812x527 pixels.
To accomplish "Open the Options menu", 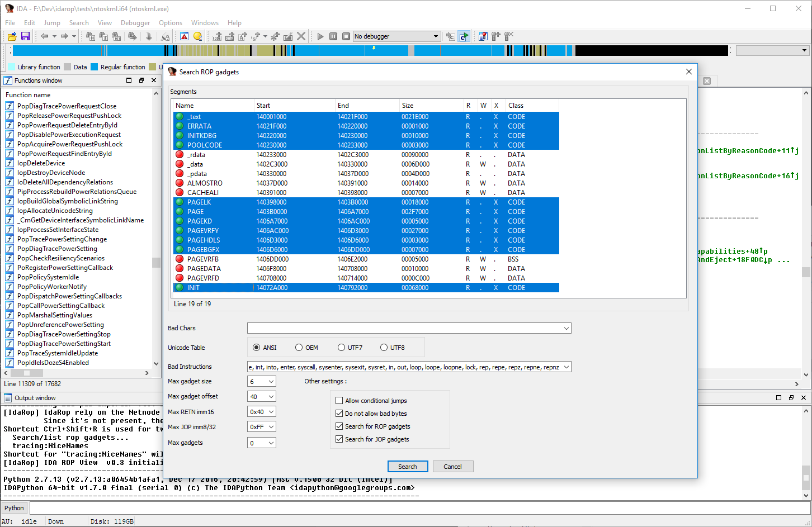I will point(171,23).
